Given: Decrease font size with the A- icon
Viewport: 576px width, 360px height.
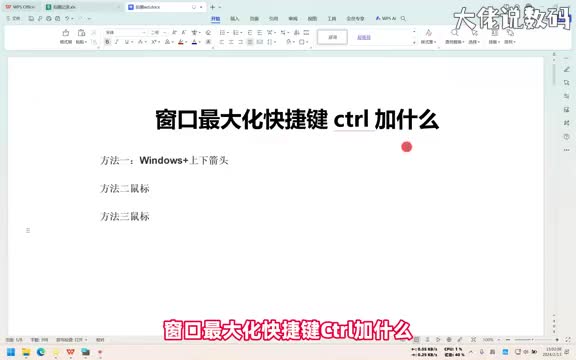Looking at the screenshot, I should click(184, 32).
